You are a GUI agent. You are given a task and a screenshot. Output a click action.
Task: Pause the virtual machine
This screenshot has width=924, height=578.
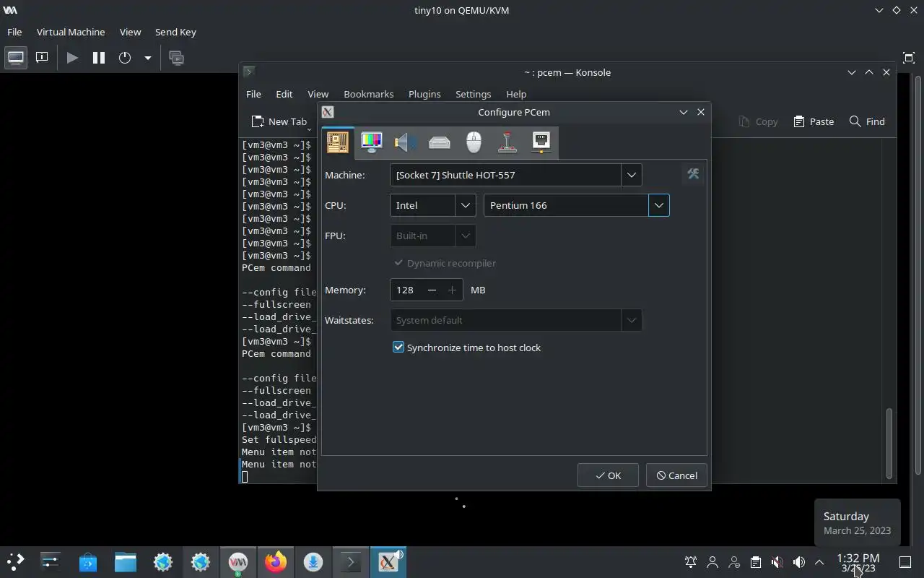99,58
